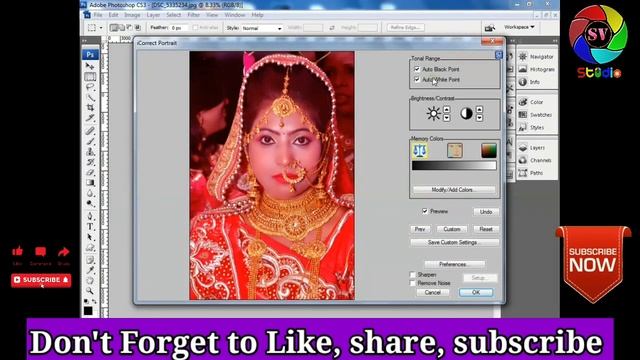Open the Styles panel icon
640x360 pixels.
pos(523,127)
